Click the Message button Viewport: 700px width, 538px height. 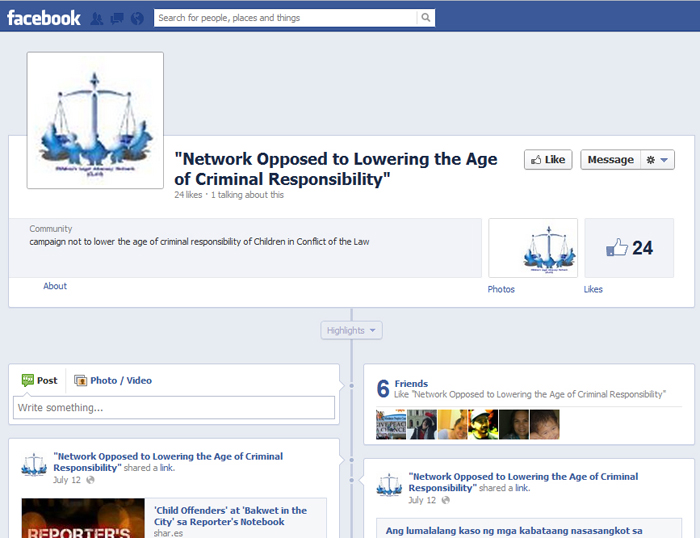tap(610, 160)
